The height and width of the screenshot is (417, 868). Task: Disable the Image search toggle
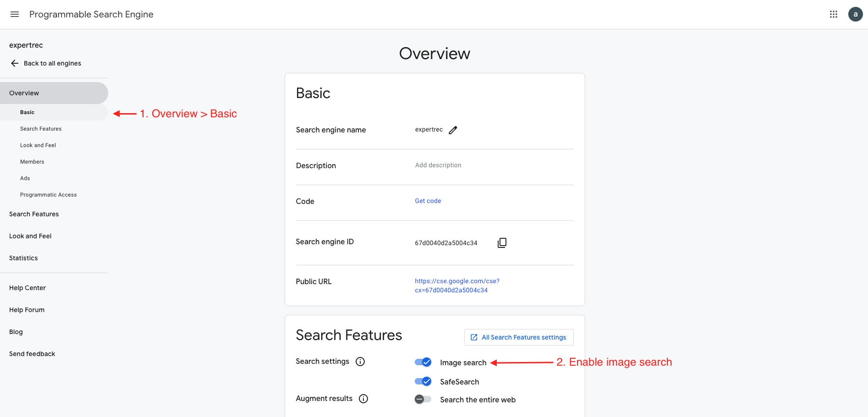[423, 362]
